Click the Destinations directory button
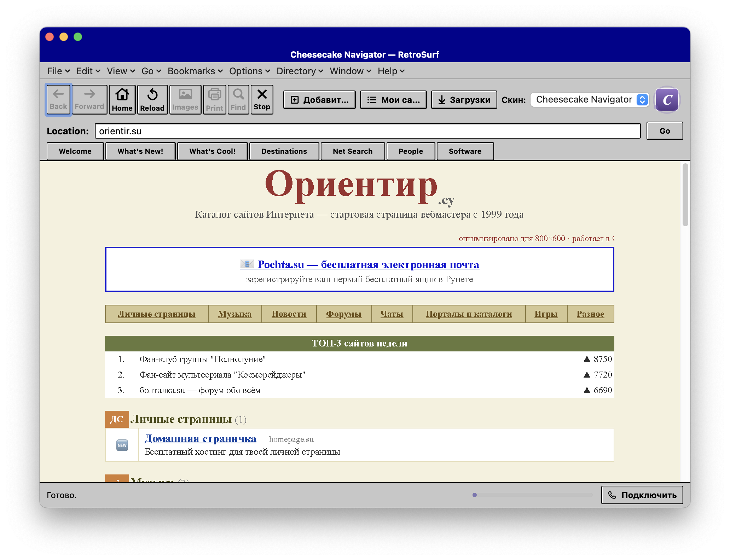Viewport: 730px width, 560px height. (x=284, y=151)
